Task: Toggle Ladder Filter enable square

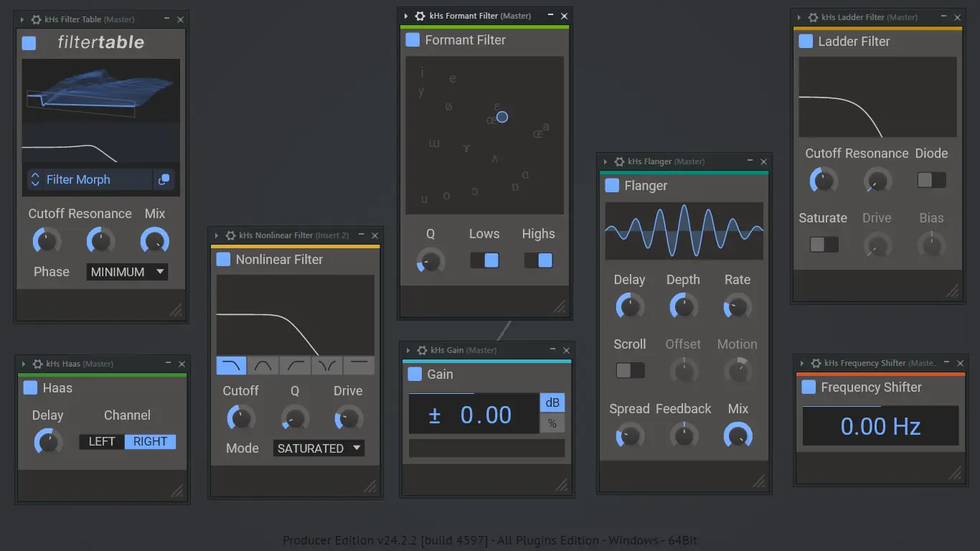Action: coord(806,42)
